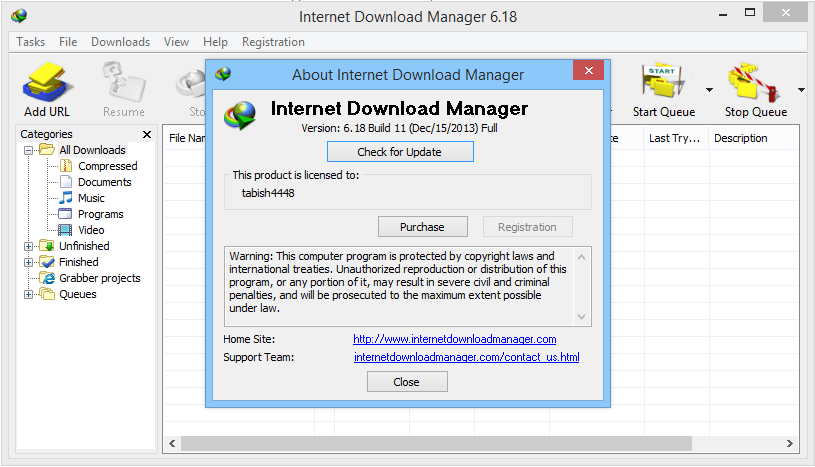
Task: Click the horizontal scrollbar right arrow
Action: 790,444
